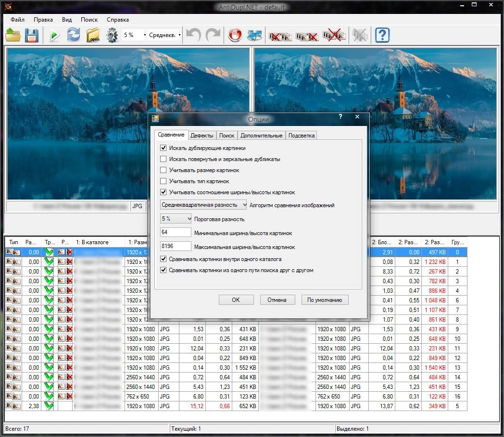The width and height of the screenshot is (504, 437).
Task: Save profile using the floppy disk icon
Action: (32, 35)
